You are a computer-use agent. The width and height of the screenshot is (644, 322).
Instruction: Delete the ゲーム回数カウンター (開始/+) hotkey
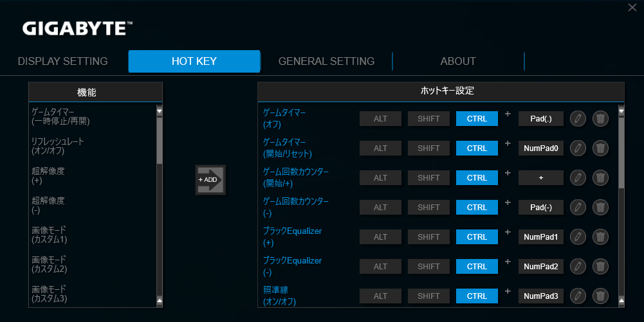coord(600,178)
